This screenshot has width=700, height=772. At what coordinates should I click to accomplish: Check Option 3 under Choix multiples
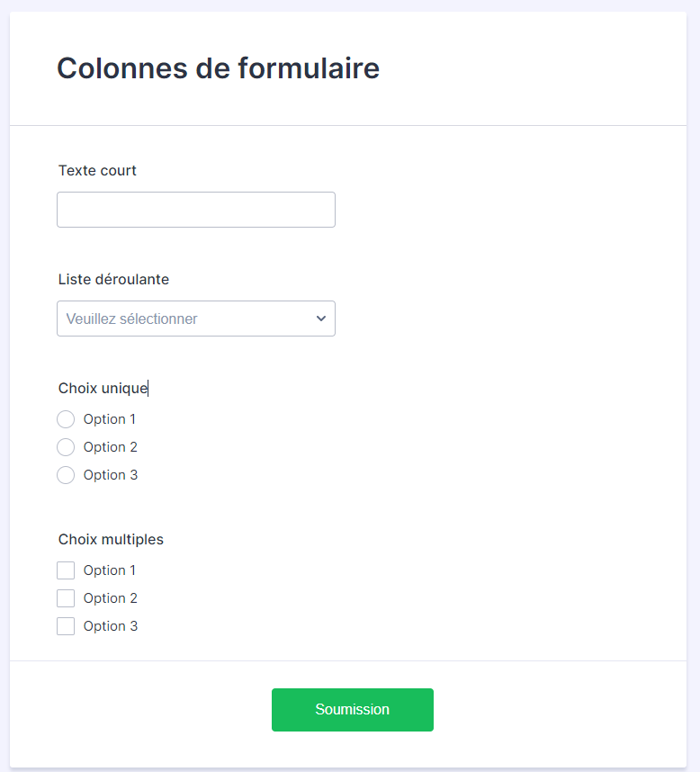tap(66, 626)
